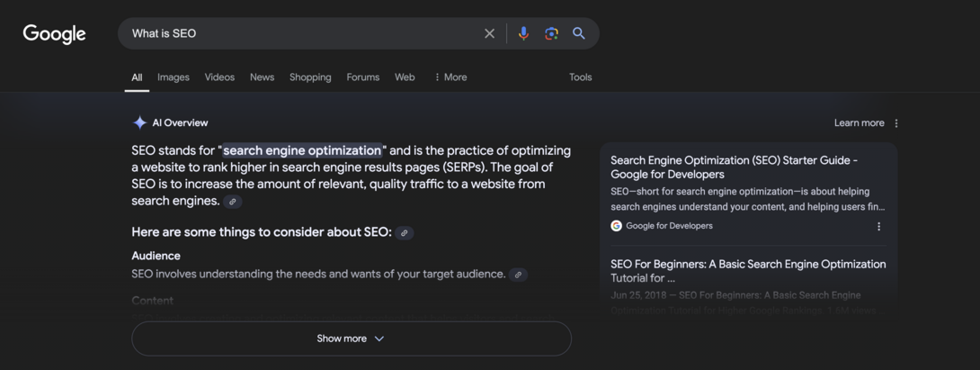
Task: Open 'Search Engine Optimization (SEO) Starter Guide' result
Action: [735, 167]
